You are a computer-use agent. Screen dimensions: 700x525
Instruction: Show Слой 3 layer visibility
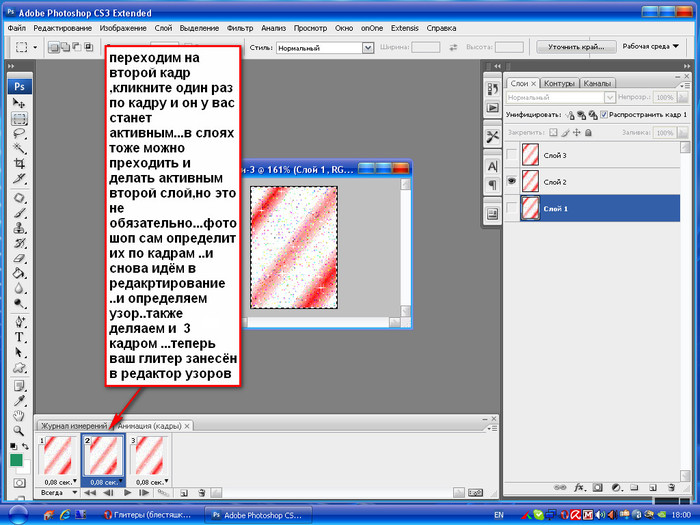click(512, 155)
